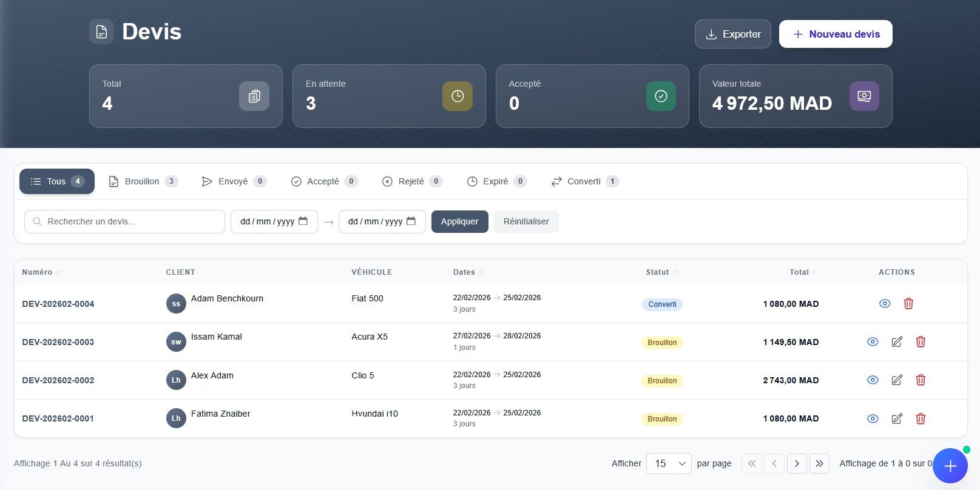The height and width of the screenshot is (490, 980).
Task: View quote DEV-202602-0001 with eye icon
Action: (873, 418)
